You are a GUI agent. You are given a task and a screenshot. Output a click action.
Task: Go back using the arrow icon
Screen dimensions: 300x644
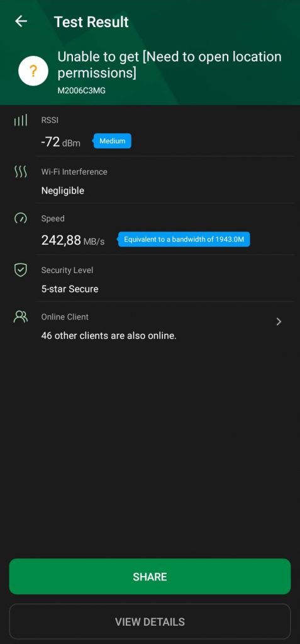[21, 22]
